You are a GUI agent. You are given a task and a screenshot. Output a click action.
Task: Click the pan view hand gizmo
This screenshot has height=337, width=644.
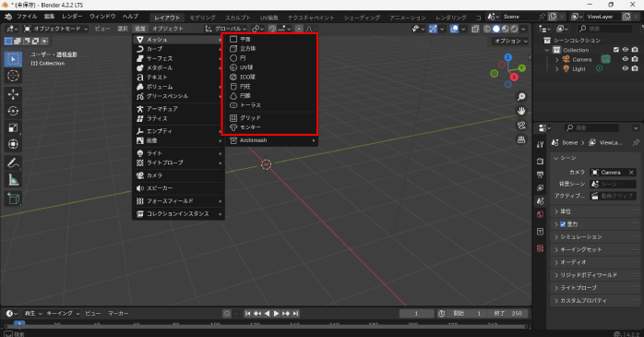pyautogui.click(x=521, y=111)
